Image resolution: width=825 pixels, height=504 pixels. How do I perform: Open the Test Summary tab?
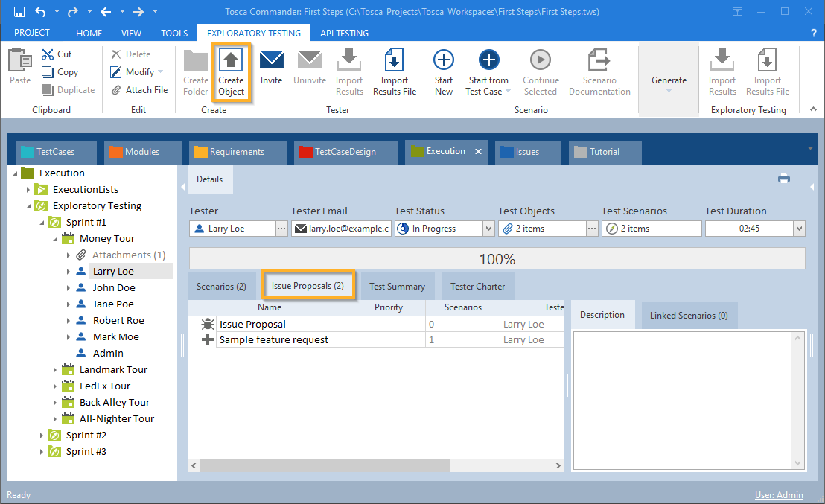coord(397,287)
